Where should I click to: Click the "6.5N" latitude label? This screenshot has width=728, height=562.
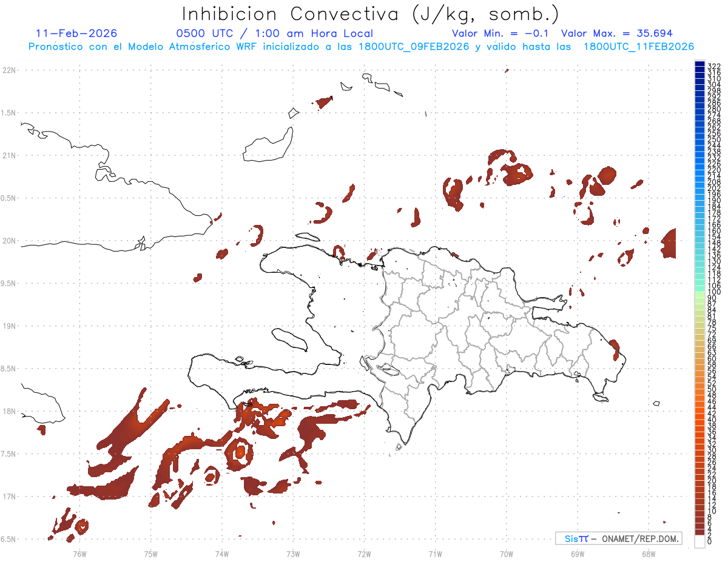pyautogui.click(x=9, y=540)
